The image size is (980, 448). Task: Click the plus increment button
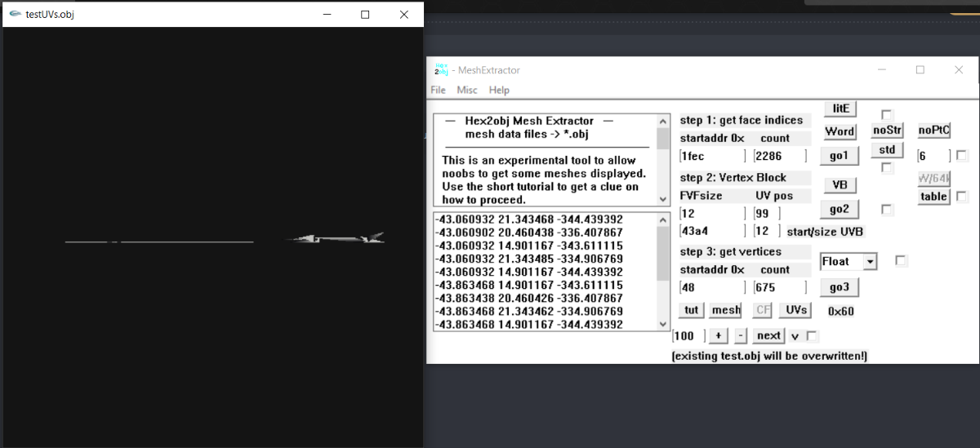(x=717, y=336)
